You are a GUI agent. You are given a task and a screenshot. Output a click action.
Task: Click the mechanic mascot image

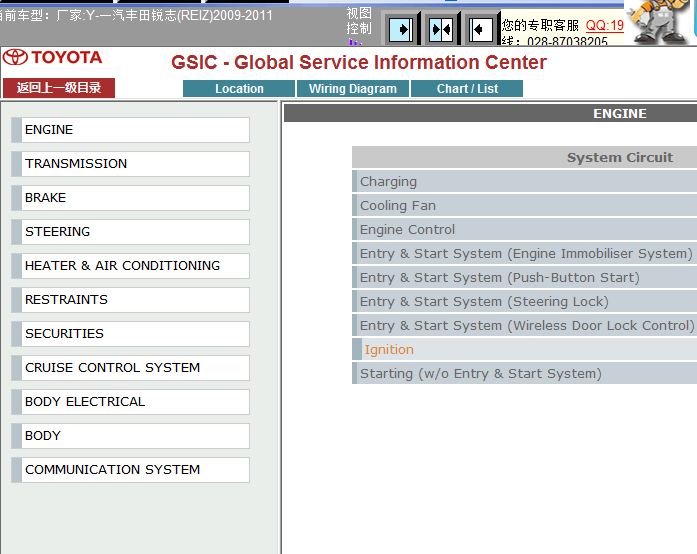[x=657, y=22]
